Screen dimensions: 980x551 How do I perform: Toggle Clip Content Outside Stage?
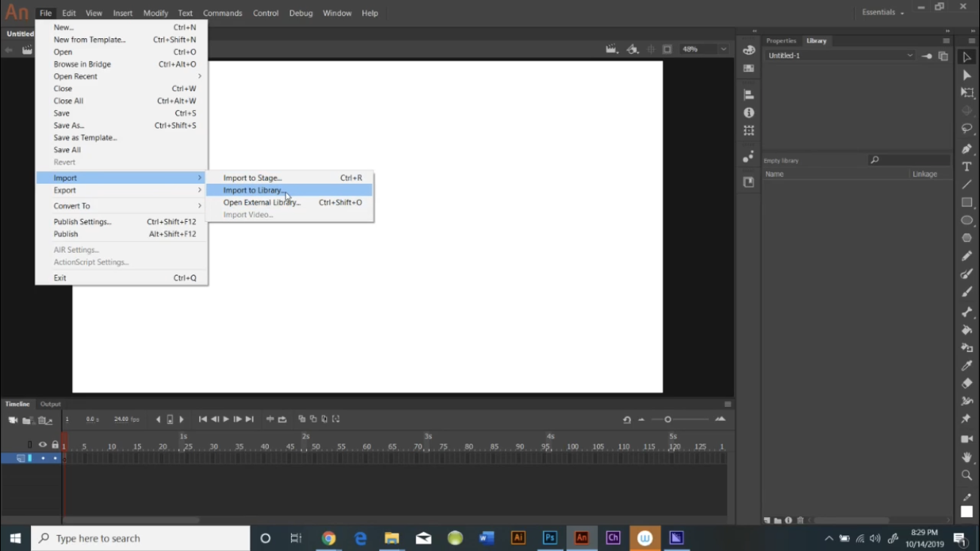tap(667, 49)
